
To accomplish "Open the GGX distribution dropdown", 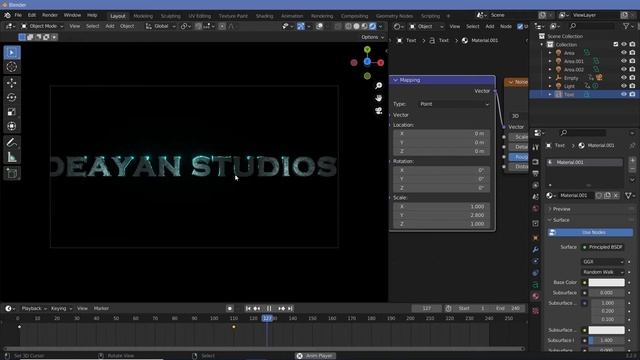I will click(602, 262).
